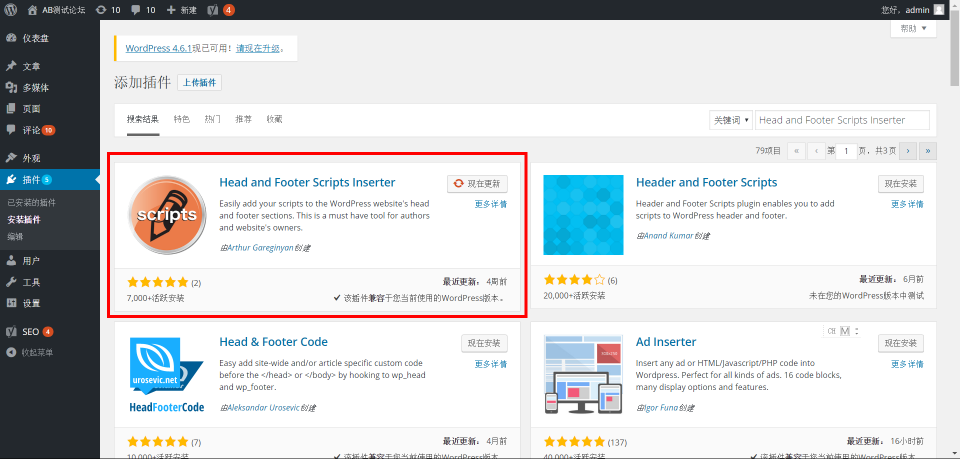Open 安装插件 submenu item
This screenshot has width=960, height=459.
tap(24, 220)
